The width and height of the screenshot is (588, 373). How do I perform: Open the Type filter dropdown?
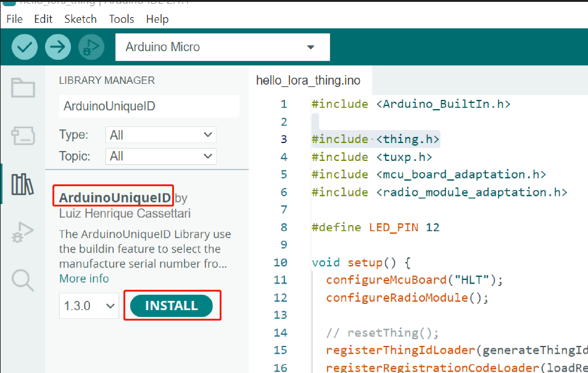160,135
